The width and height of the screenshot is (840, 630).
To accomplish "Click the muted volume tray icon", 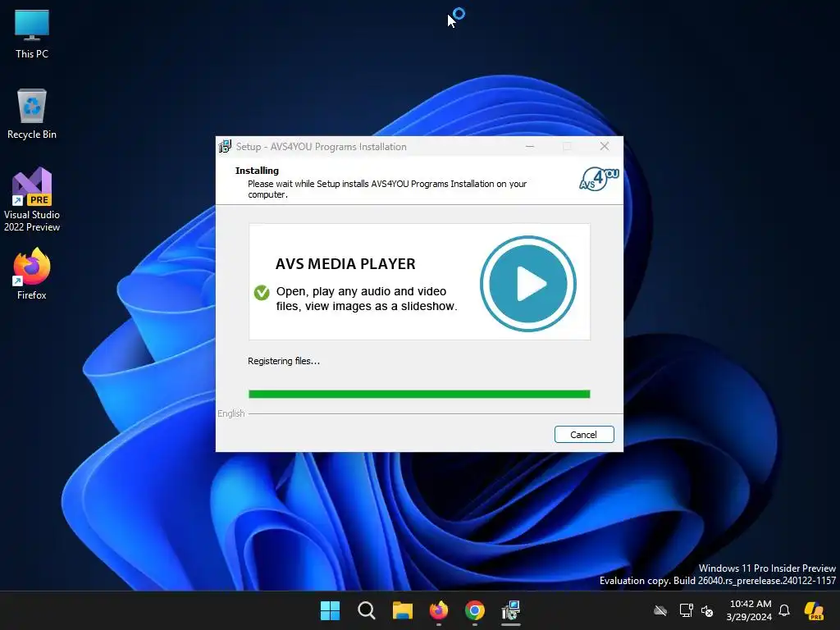I will [x=707, y=610].
